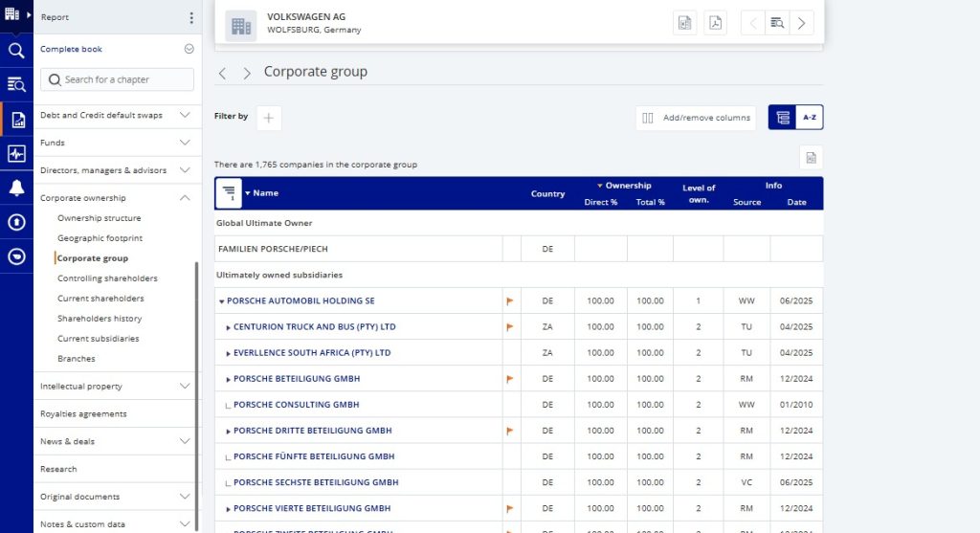Switch to A-Z alphabetical view
Screen dimensions: 980x533
click(810, 118)
